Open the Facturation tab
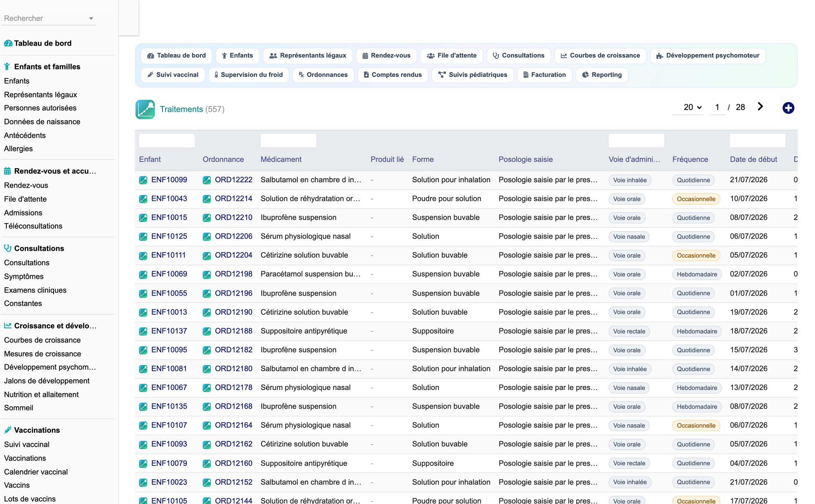The width and height of the screenshot is (815, 504). tap(544, 75)
